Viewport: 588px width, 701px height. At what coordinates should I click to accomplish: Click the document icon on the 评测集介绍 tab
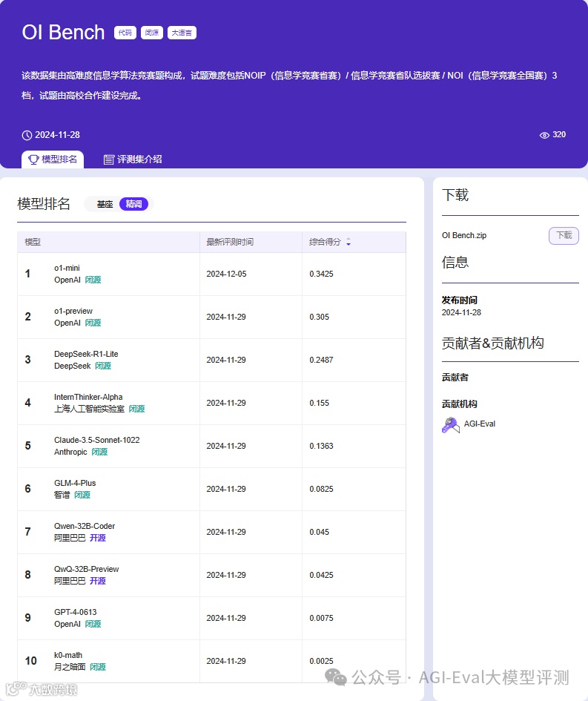coord(108,159)
